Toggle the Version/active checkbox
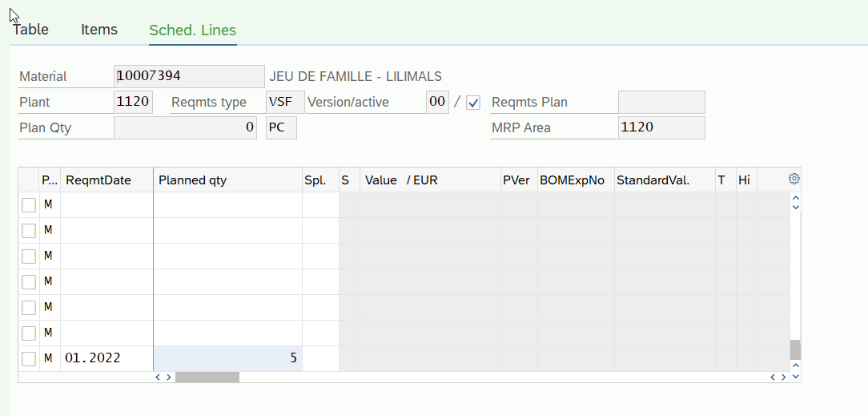Image resolution: width=868 pixels, height=416 pixels. coord(472,103)
